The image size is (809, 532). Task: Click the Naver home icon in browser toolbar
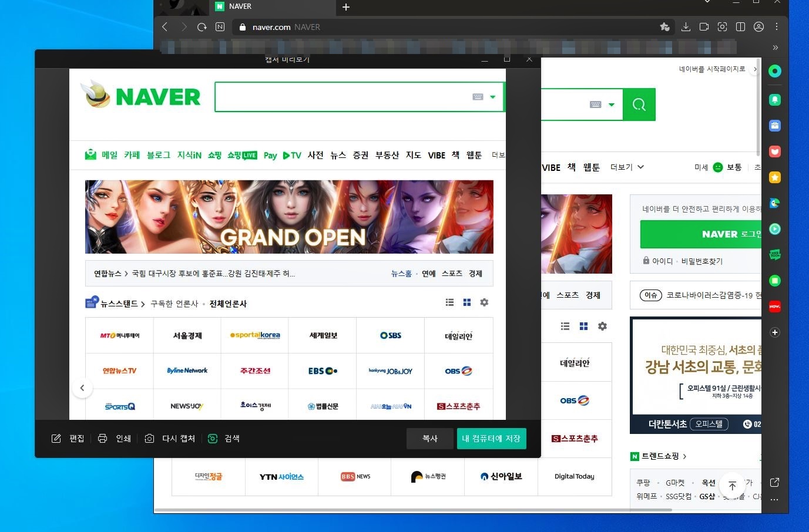pyautogui.click(x=220, y=27)
